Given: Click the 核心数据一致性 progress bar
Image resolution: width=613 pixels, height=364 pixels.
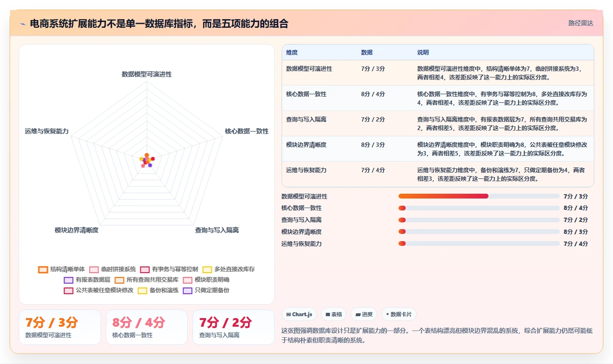Looking at the screenshot, I should [479, 208].
